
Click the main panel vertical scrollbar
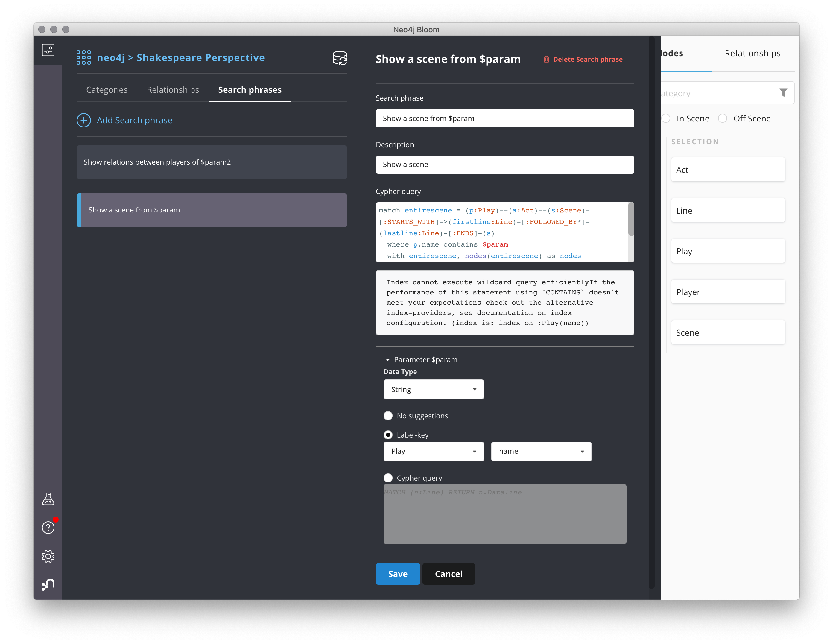tap(651, 313)
